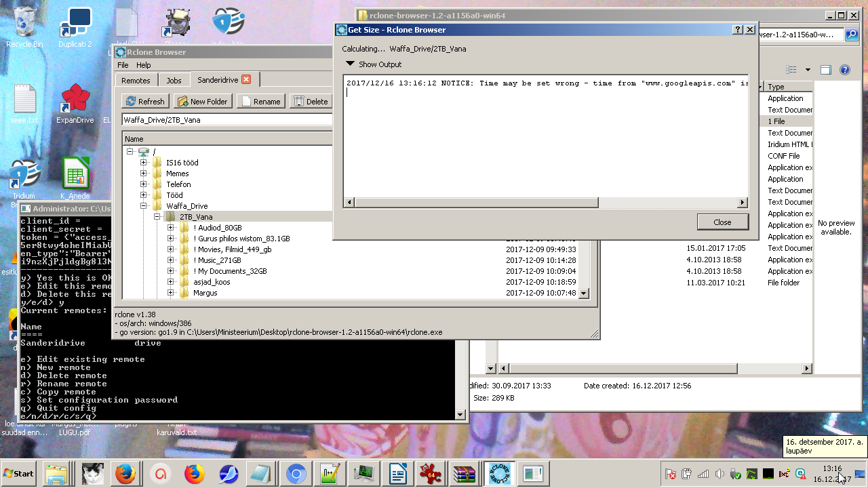Click the output scrollbar right arrow
This screenshot has width=868, height=488.
coord(743,203)
